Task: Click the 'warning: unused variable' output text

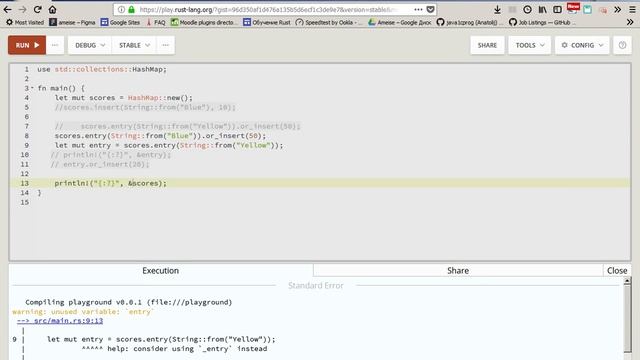Action: click(x=84, y=312)
